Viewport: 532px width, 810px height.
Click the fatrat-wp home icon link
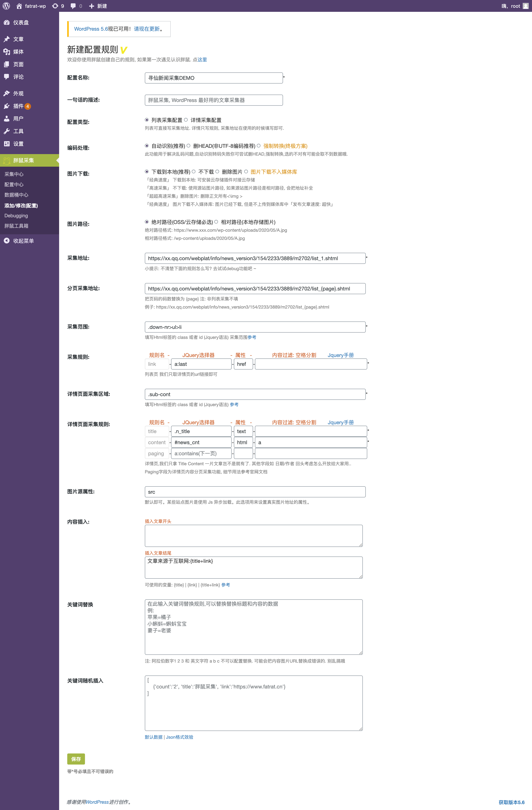tap(31, 6)
